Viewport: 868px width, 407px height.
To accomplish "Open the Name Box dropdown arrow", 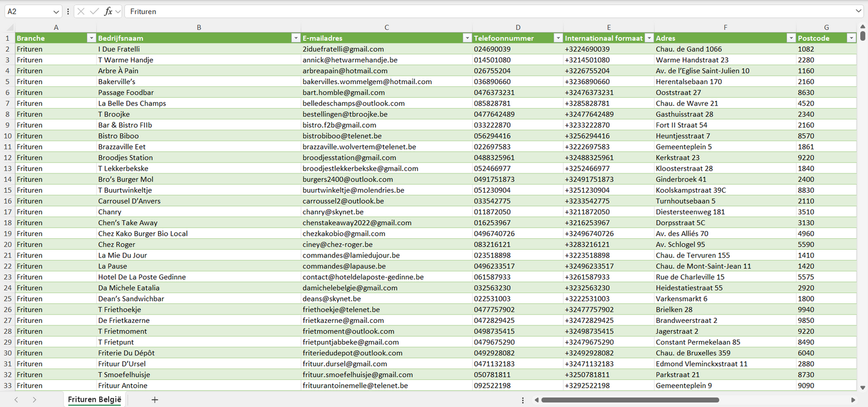I will pos(56,11).
